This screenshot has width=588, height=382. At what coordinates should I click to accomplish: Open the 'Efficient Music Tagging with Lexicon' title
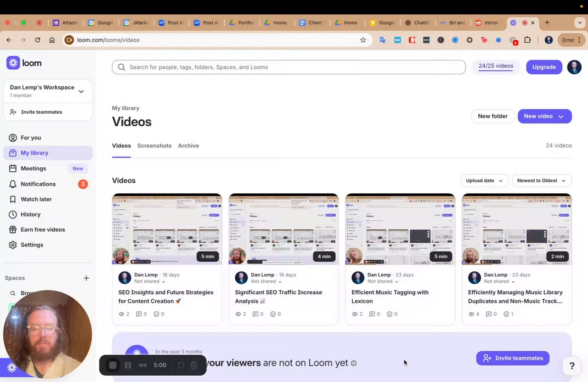(390, 297)
